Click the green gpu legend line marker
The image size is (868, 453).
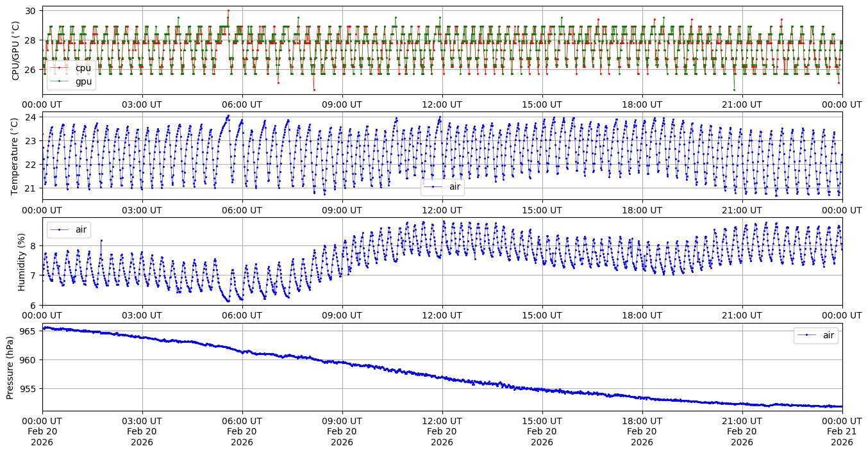coord(60,81)
